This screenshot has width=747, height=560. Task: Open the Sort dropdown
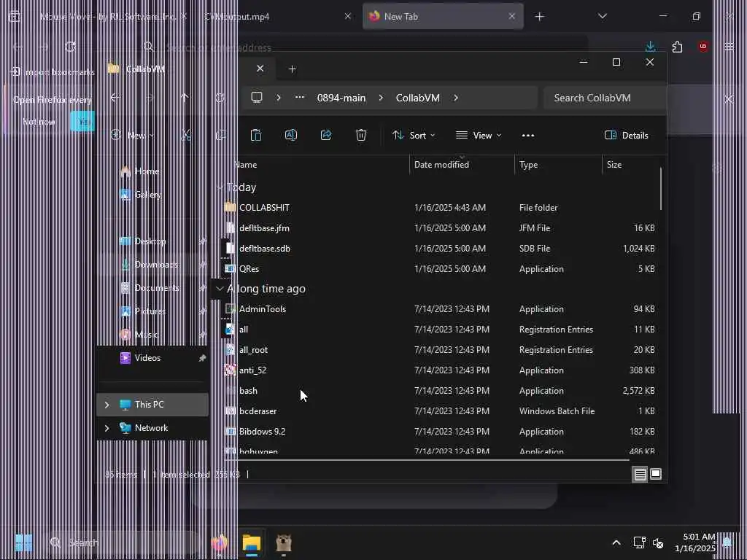(413, 135)
